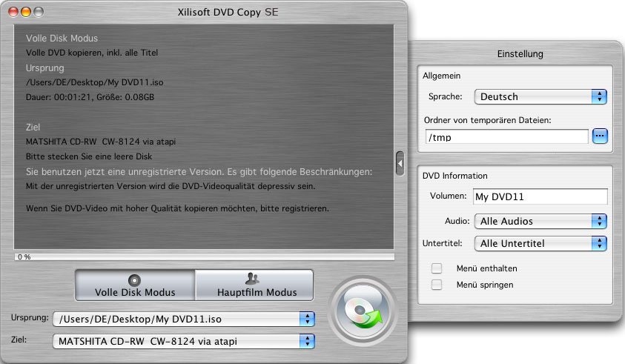This screenshot has height=364, width=625.
Task: Collapse the Einstellung settings drawer arrow
Action: [400, 163]
